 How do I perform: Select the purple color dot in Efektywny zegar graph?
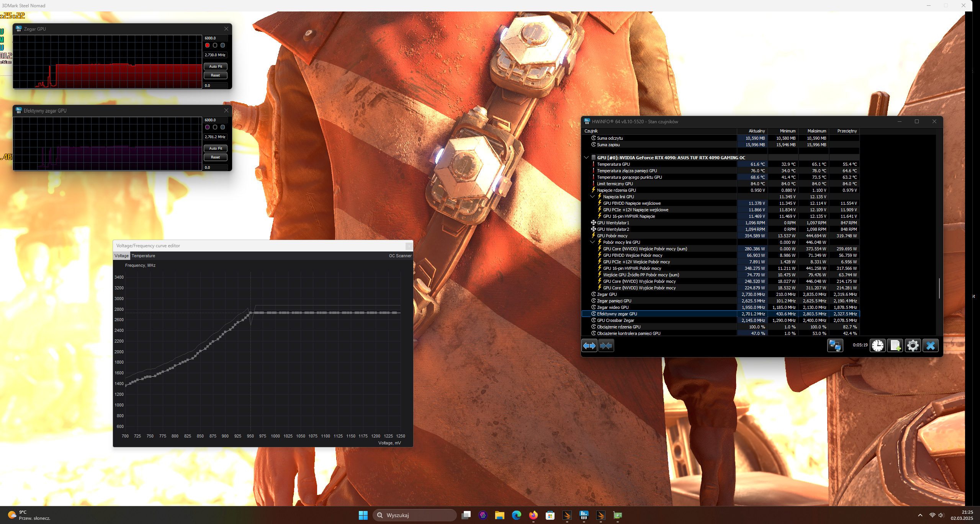tap(207, 127)
